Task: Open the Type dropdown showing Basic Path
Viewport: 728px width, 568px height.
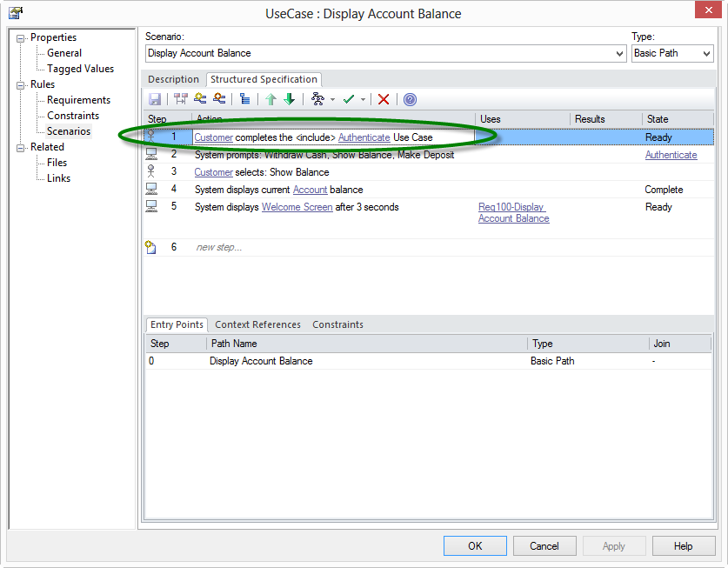Action: coord(706,53)
